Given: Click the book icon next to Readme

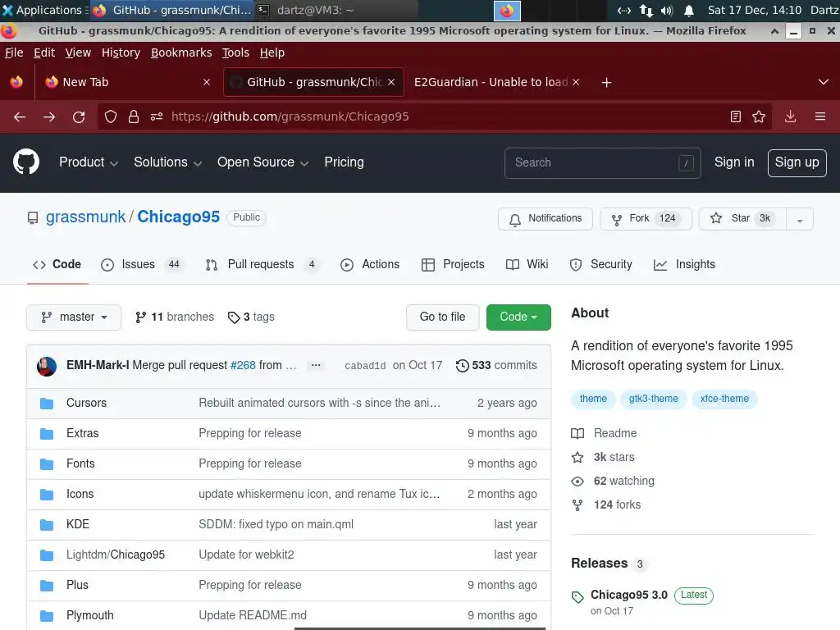Looking at the screenshot, I should [577, 433].
